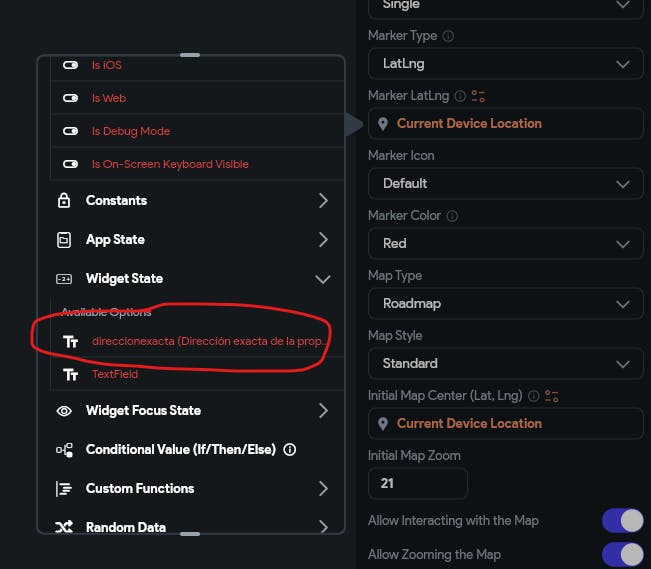651x569 pixels.
Task: Select the Is Debug Mode option
Action: pyautogui.click(x=131, y=131)
